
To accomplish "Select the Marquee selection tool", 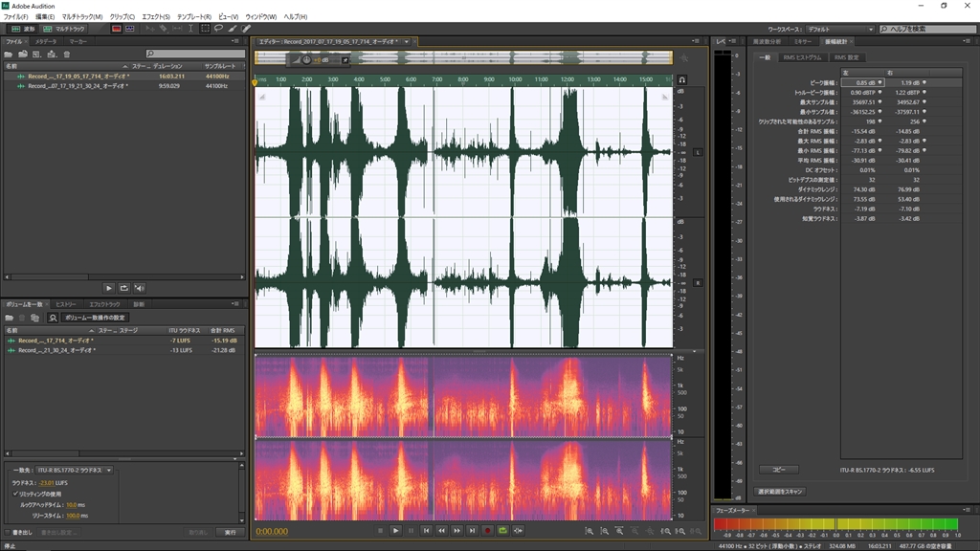I will tap(205, 29).
